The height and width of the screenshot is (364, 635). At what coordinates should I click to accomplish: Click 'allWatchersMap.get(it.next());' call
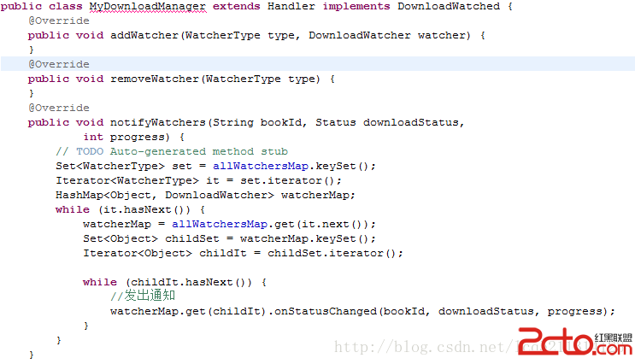pos(273,225)
